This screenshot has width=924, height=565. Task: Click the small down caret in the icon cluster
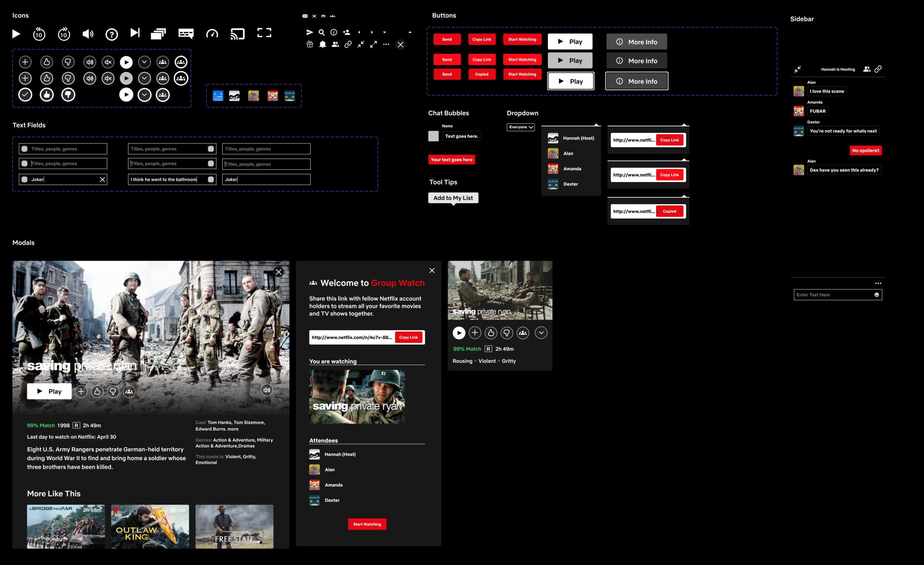[384, 32]
